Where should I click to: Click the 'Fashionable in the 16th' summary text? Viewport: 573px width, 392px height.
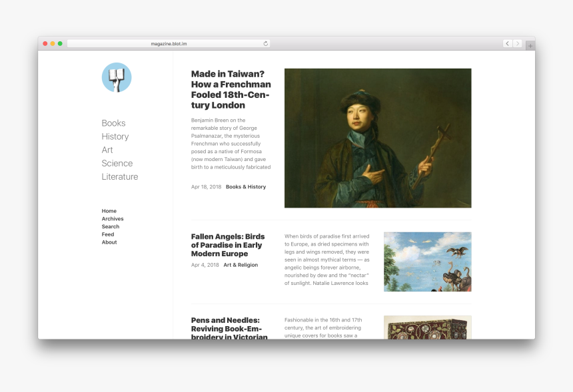click(323, 327)
